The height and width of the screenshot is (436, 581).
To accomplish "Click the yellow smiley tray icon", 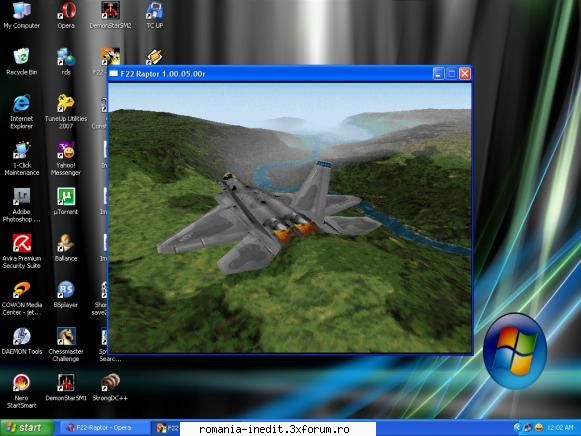I will tap(539, 428).
